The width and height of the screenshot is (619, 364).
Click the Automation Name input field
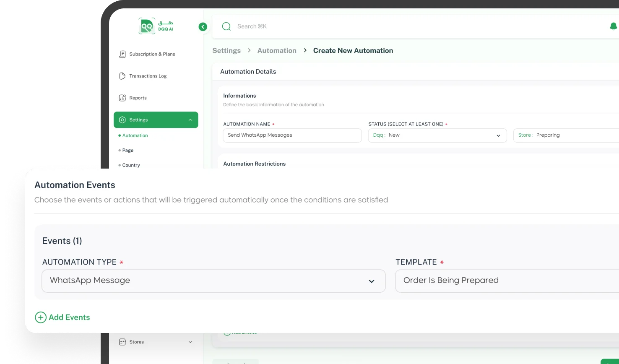point(292,135)
